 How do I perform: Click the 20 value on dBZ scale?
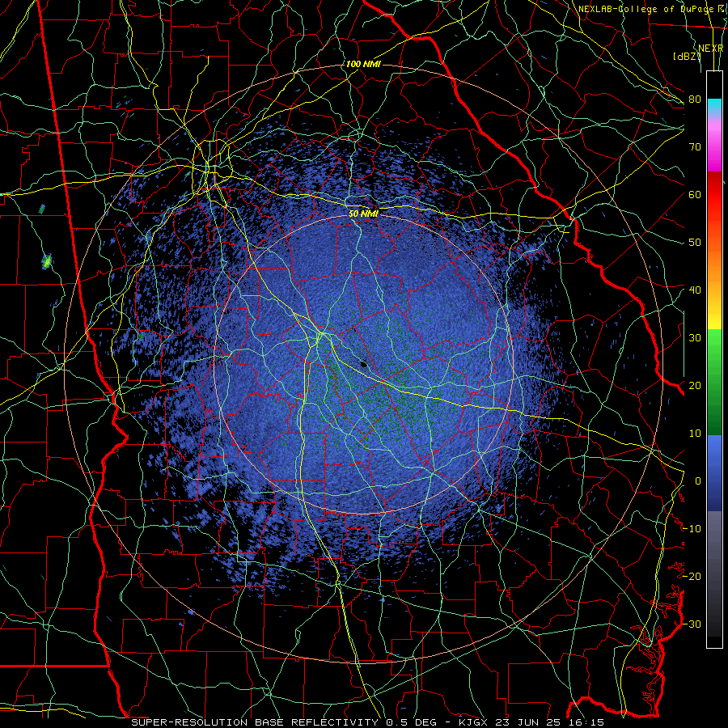695,385
